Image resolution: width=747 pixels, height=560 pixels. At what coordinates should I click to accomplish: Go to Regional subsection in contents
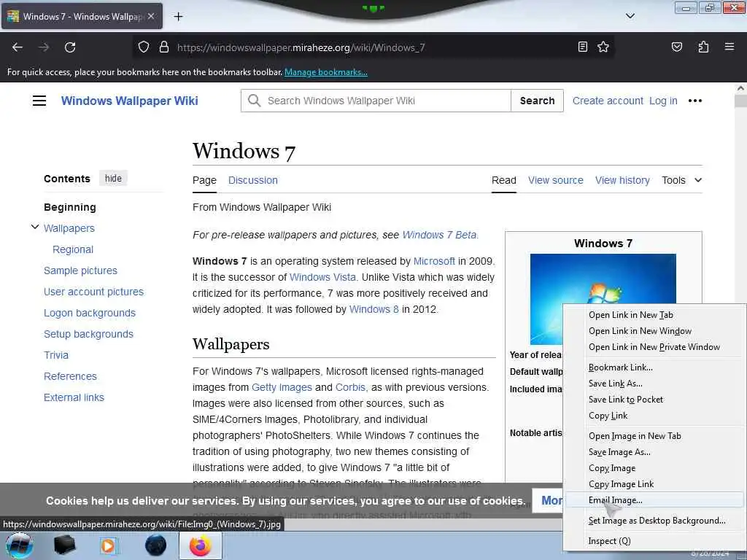point(73,249)
